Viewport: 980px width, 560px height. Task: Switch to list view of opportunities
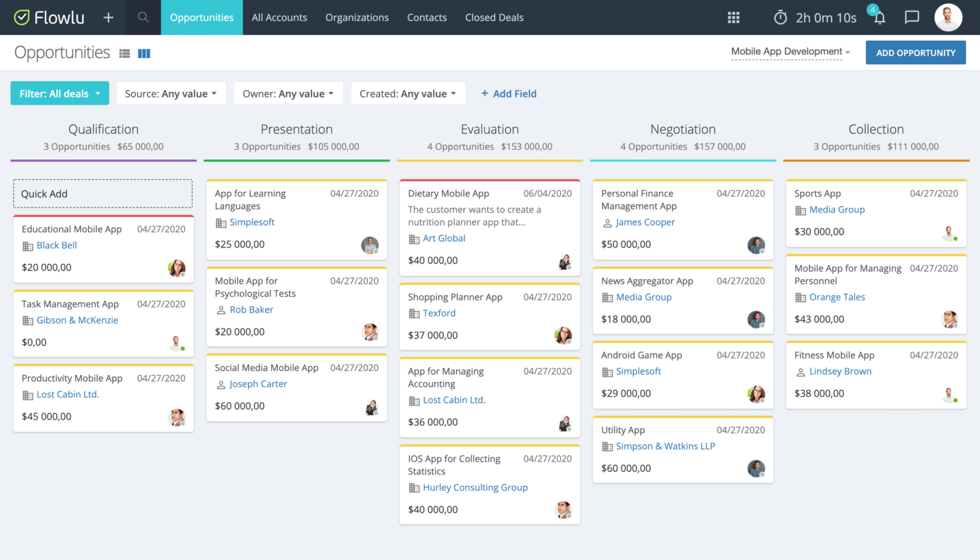click(x=124, y=53)
